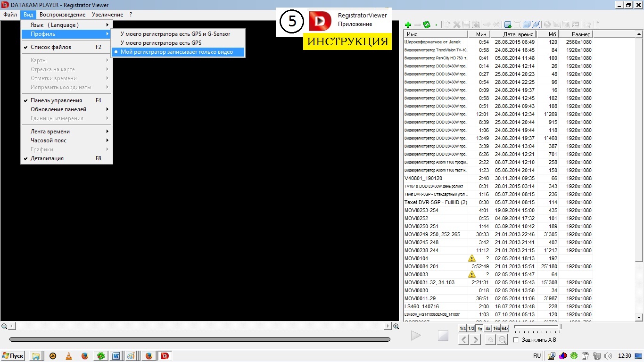Screen dimensions: 644x362
Task: Expand the 'Часовой пояс' submenu
Action: (x=49, y=140)
